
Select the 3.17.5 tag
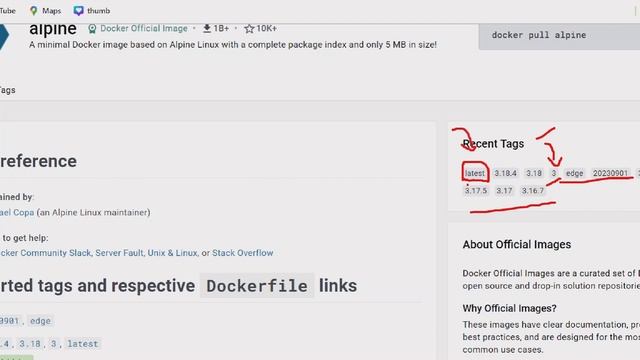click(x=476, y=191)
